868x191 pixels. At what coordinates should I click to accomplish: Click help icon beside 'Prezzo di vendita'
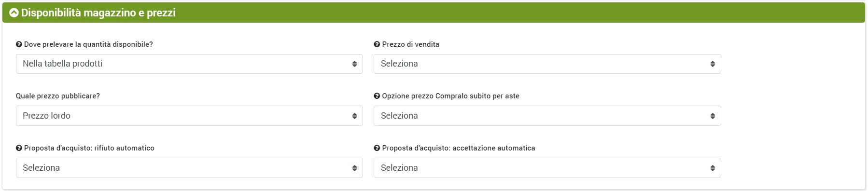tap(377, 44)
